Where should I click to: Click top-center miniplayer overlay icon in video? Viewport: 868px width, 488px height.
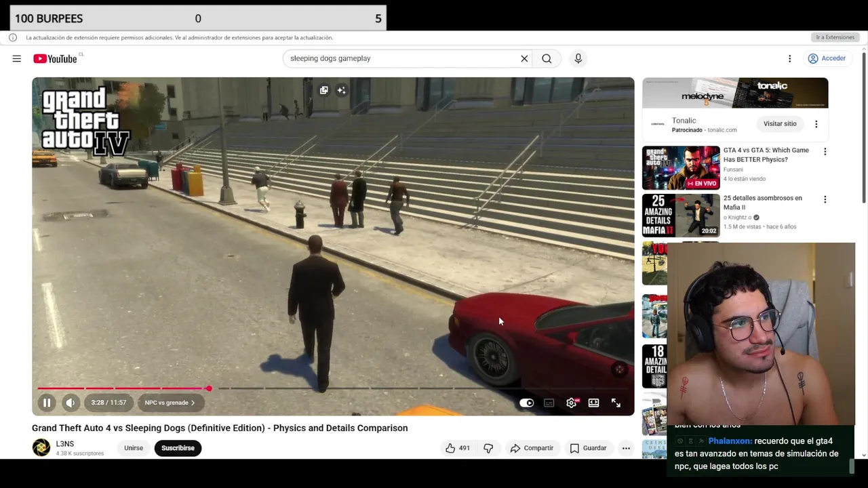coord(323,90)
